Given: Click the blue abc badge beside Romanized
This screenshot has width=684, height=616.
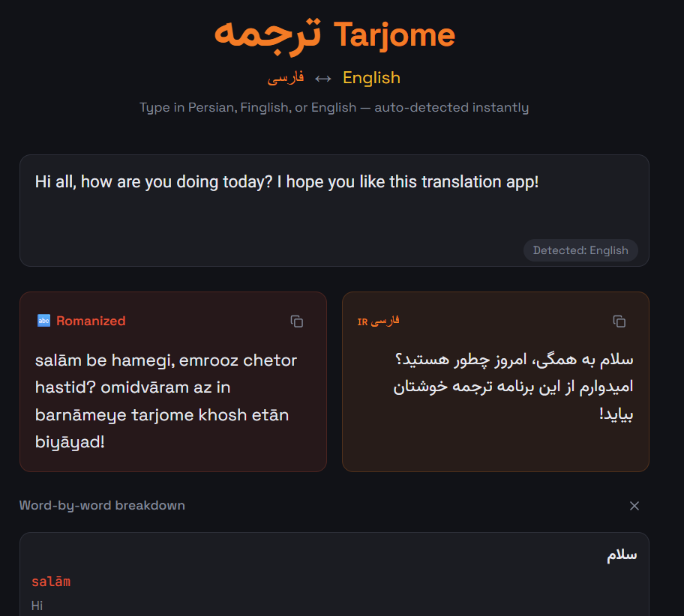Looking at the screenshot, I should pos(42,321).
